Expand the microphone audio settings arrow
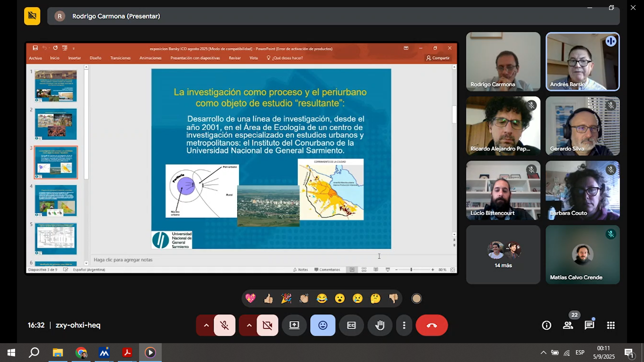Image resolution: width=644 pixels, height=362 pixels. coord(206,325)
